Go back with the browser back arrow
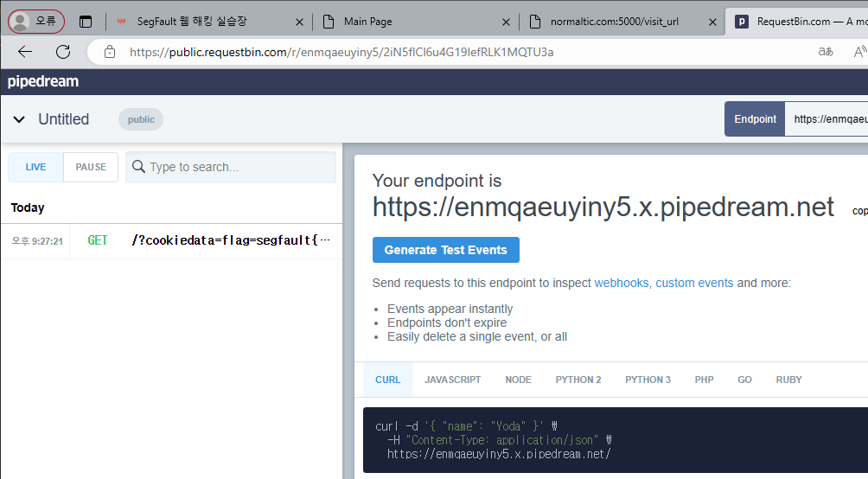 (25, 52)
